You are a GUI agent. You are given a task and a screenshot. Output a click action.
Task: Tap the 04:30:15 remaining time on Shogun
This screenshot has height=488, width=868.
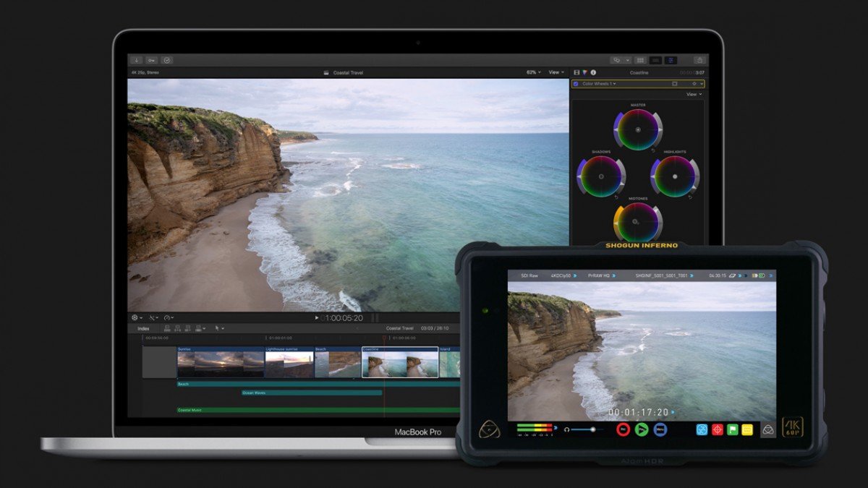(x=718, y=275)
